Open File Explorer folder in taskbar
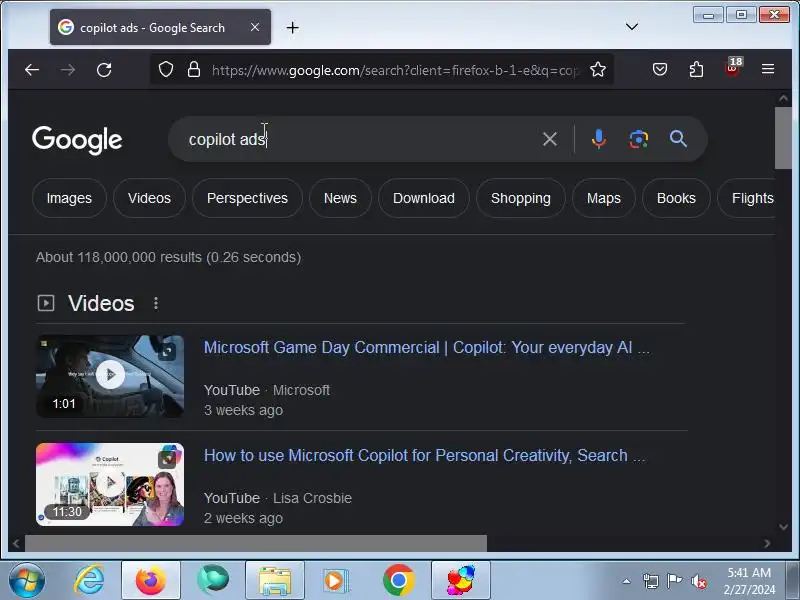Image resolution: width=800 pixels, height=600 pixels. [274, 580]
